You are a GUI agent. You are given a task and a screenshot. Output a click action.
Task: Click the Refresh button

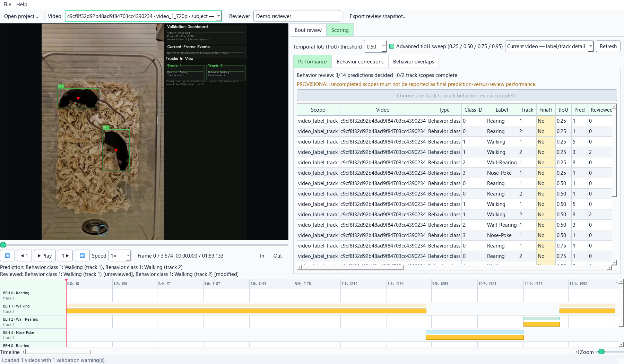[608, 46]
